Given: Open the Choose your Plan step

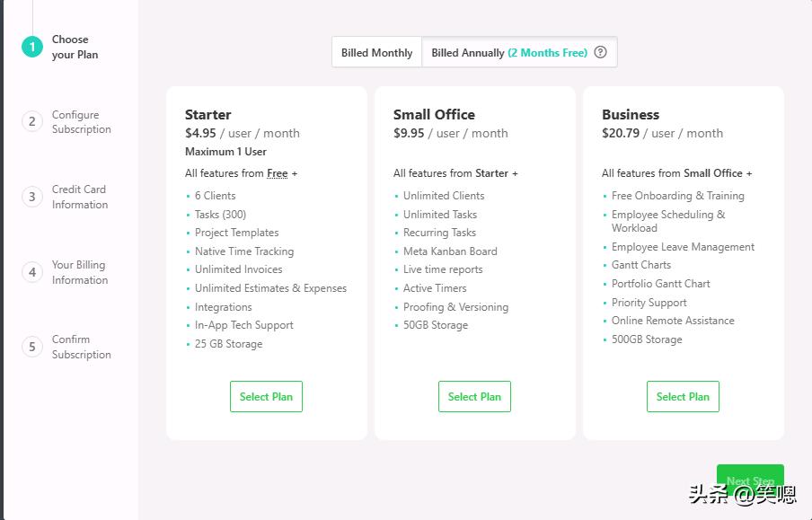Looking at the screenshot, I should (75, 47).
